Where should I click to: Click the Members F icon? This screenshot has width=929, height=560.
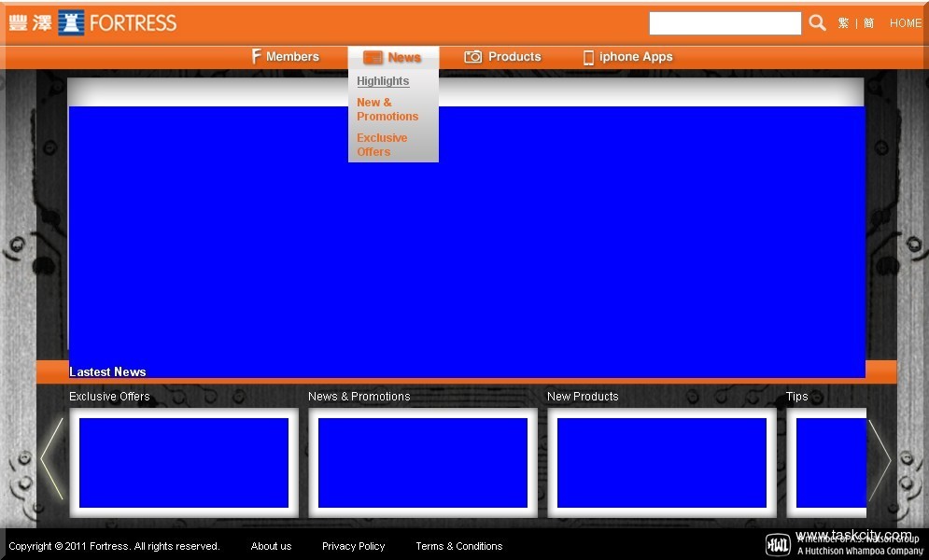(256, 57)
